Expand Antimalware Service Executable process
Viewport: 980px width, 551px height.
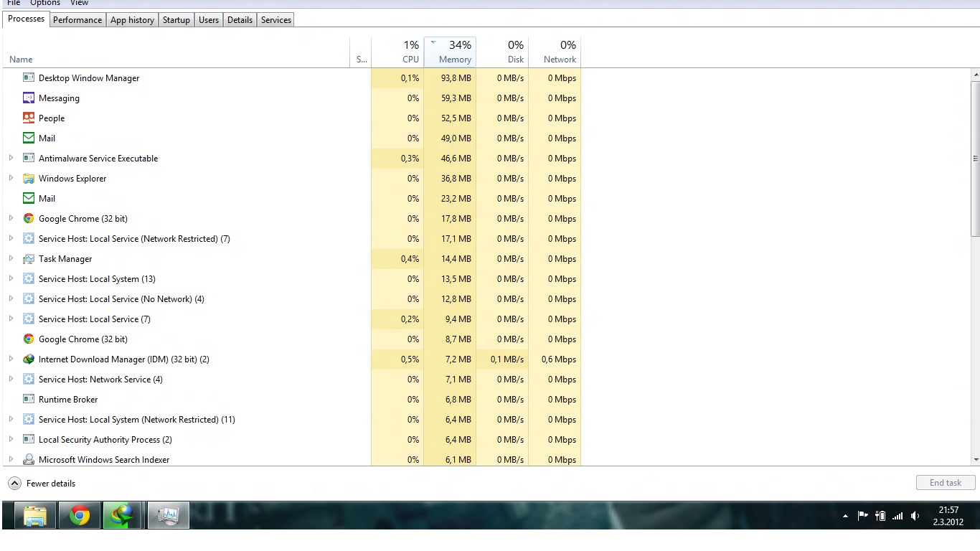coord(11,158)
